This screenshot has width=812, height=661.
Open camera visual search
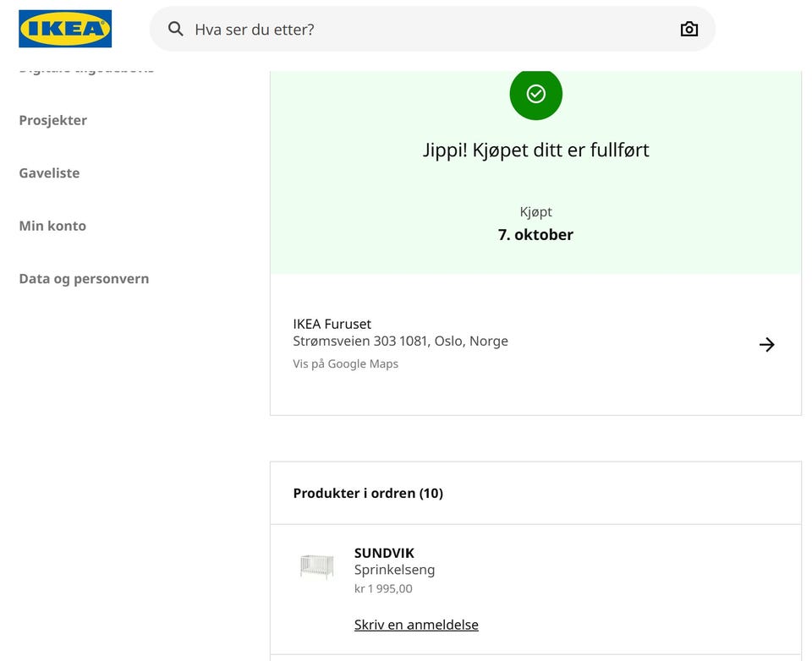point(689,29)
